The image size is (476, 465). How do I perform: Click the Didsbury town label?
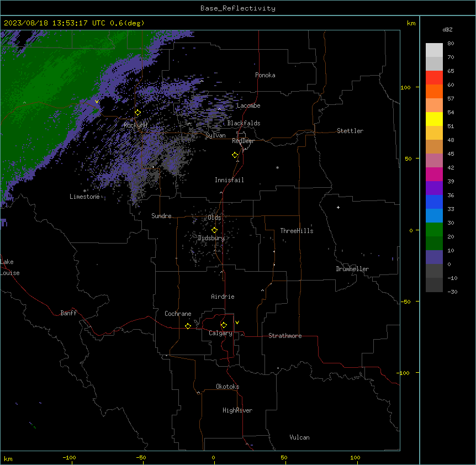click(211, 238)
